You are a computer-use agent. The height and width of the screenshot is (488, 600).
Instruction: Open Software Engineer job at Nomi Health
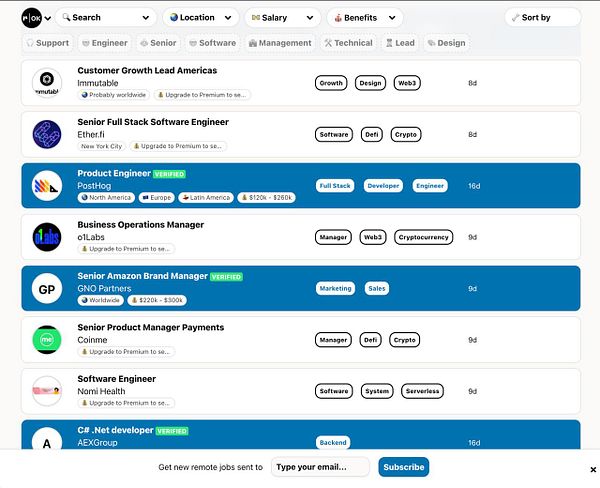[x=117, y=379]
